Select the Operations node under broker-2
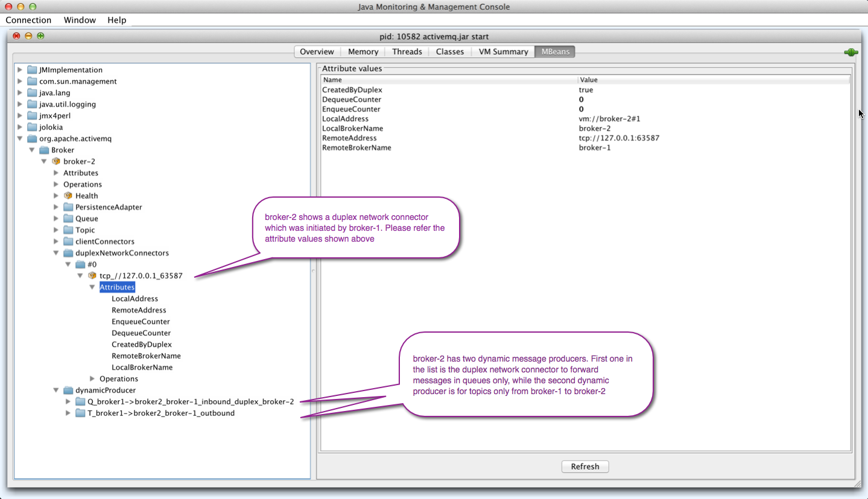Viewport: 868px width, 499px height. point(83,184)
